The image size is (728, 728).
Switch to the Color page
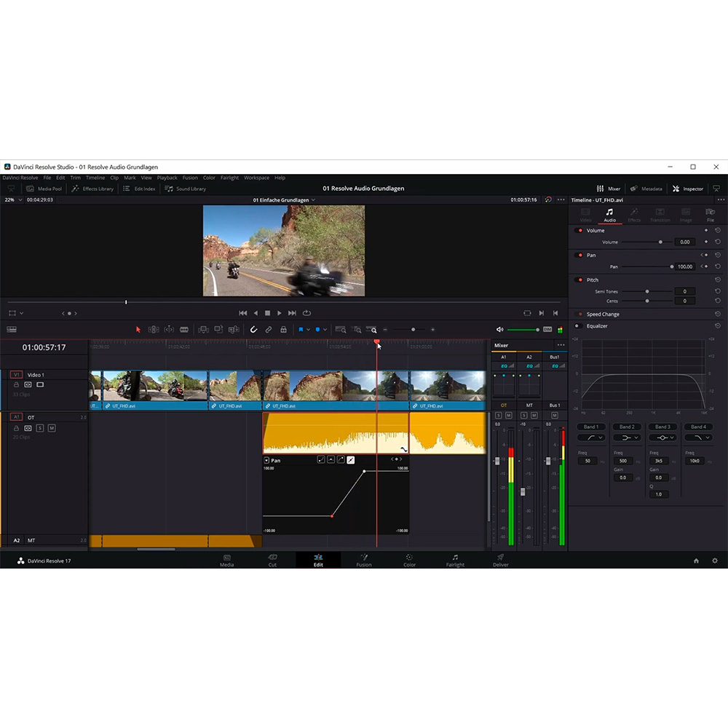tap(409, 561)
